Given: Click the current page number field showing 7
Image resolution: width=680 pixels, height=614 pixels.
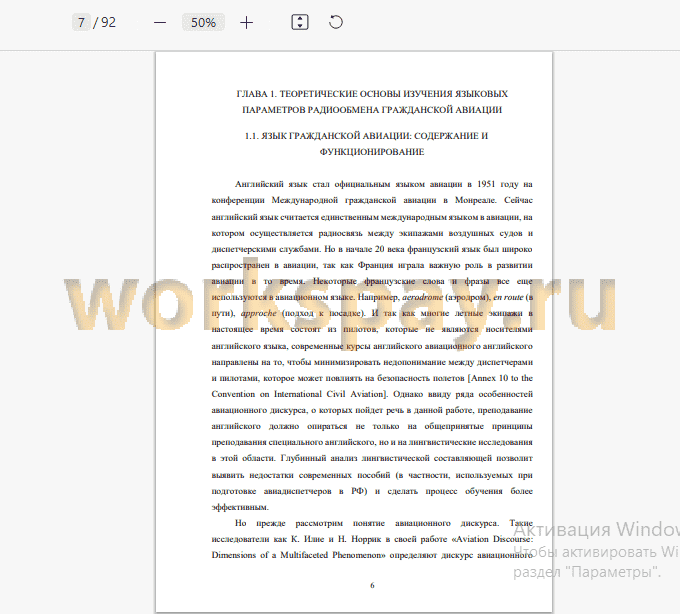Looking at the screenshot, I should pyautogui.click(x=81, y=22).
